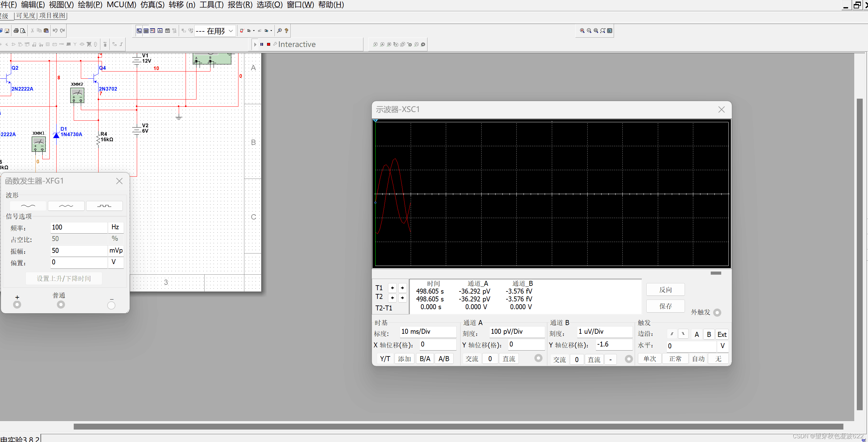The image size is (868, 442).
Task: Click the Print icon in toolbar
Action: [x=16, y=31]
